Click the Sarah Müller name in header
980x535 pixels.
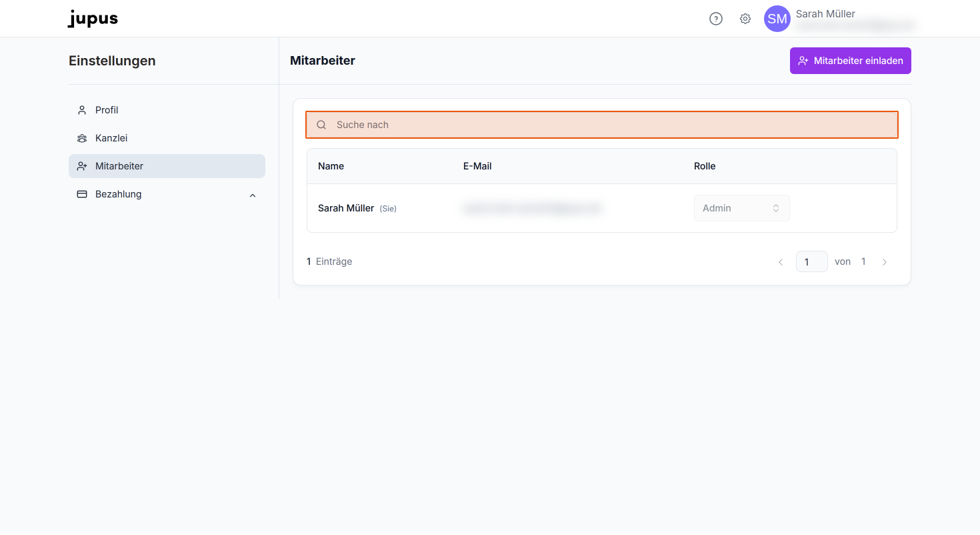[x=825, y=13]
